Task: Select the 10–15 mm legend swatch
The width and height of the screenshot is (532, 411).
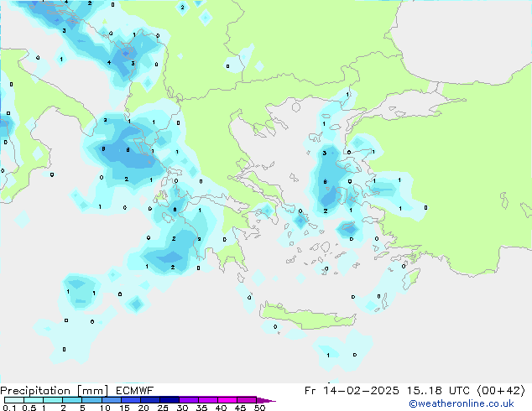Action: coord(112,400)
